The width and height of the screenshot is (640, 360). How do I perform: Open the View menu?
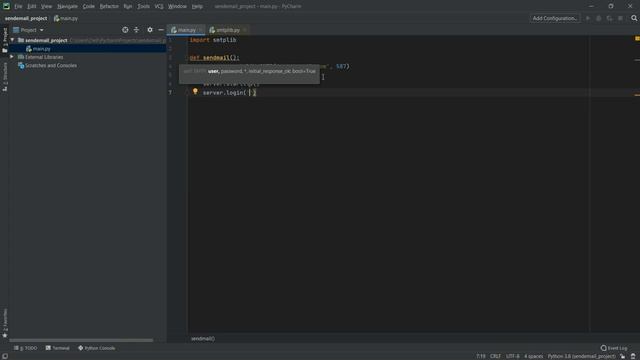tap(47, 7)
